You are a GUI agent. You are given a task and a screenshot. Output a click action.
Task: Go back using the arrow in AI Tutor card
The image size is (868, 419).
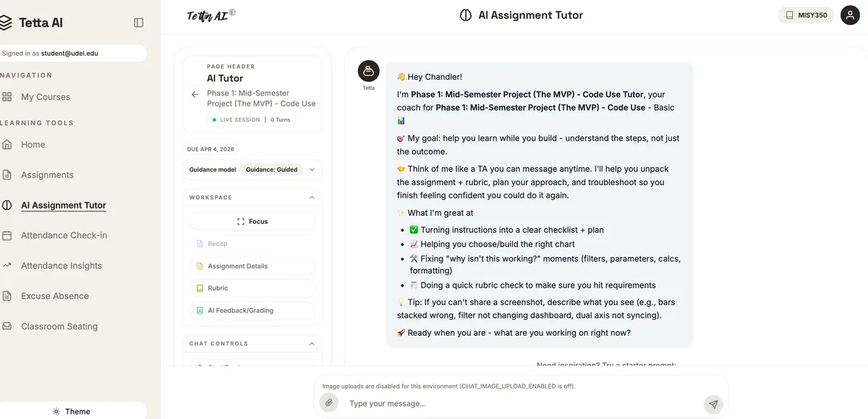click(195, 94)
